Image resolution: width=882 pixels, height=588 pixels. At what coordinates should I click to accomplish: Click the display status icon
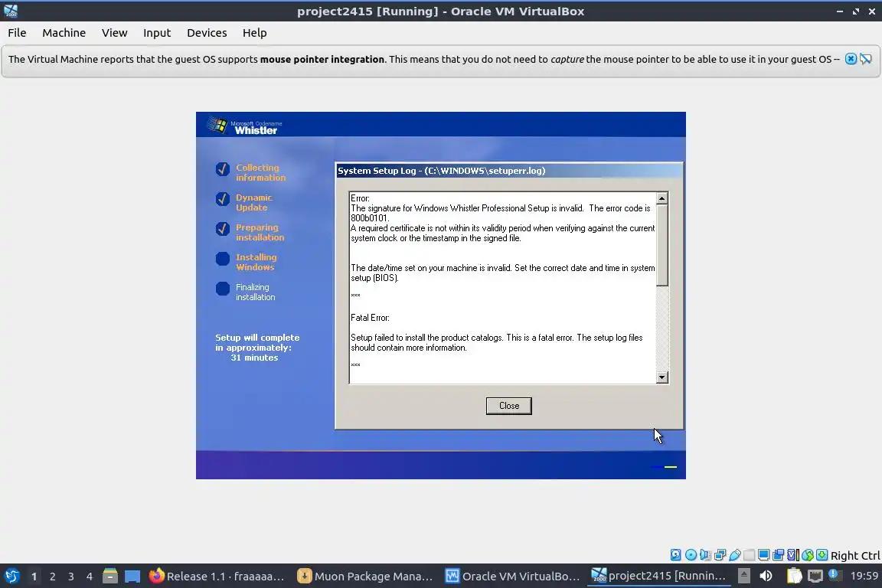point(763,555)
